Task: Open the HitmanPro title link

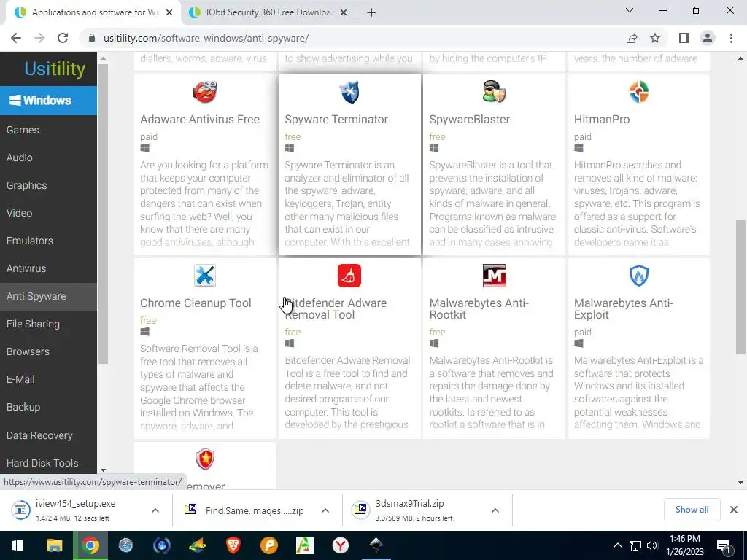Action: (602, 119)
